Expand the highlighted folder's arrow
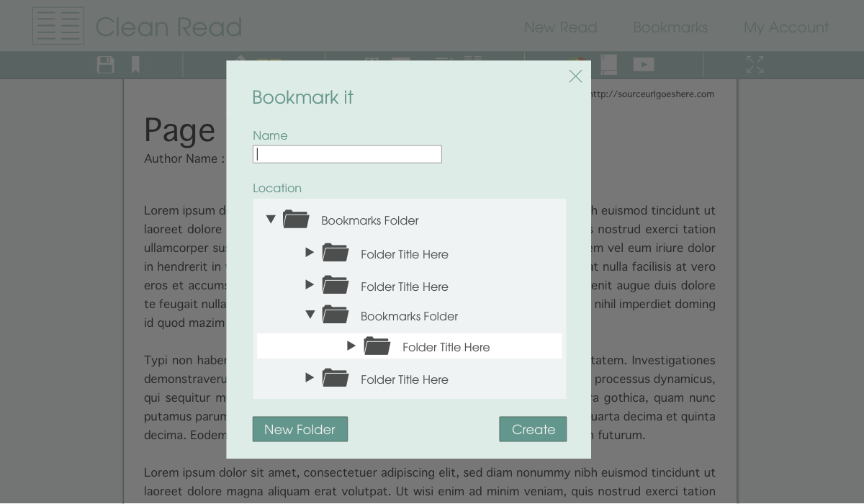This screenshot has height=504, width=864. (351, 346)
